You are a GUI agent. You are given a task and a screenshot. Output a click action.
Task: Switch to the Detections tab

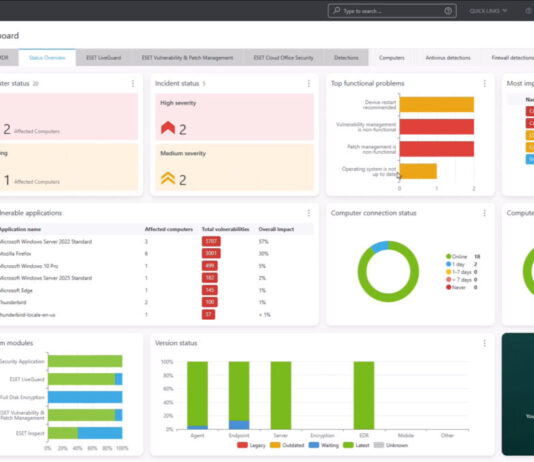pos(346,58)
